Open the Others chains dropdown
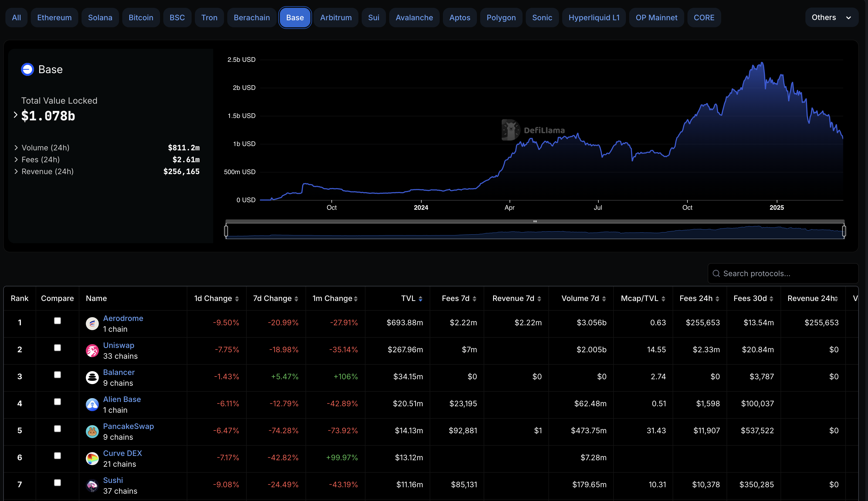Image resolution: width=868 pixels, height=501 pixels. [x=831, y=18]
